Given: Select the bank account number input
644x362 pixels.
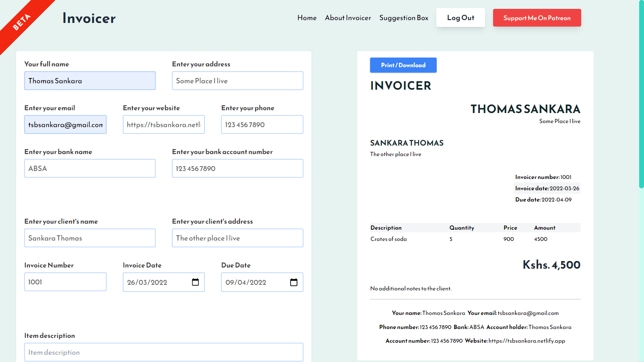Looking at the screenshot, I should [237, 168].
